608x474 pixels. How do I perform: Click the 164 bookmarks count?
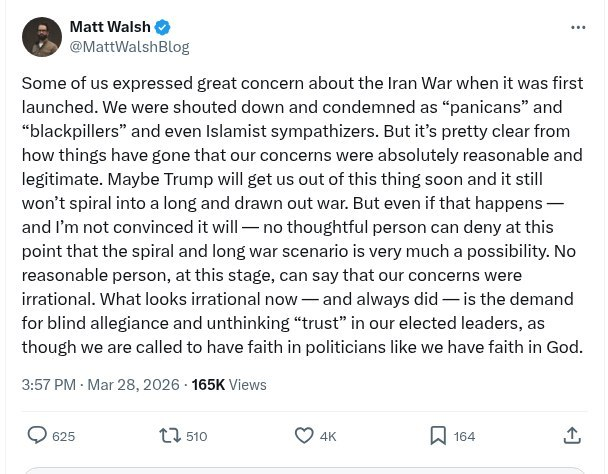click(x=464, y=436)
